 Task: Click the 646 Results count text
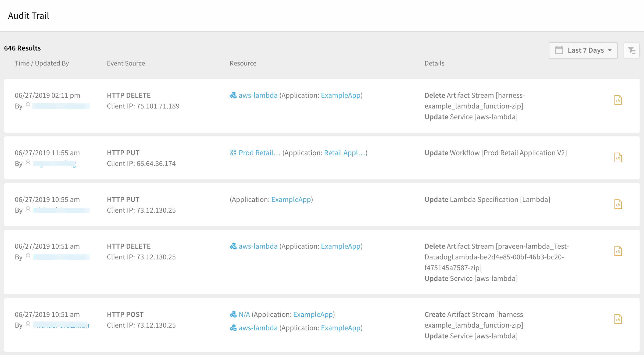tap(22, 48)
